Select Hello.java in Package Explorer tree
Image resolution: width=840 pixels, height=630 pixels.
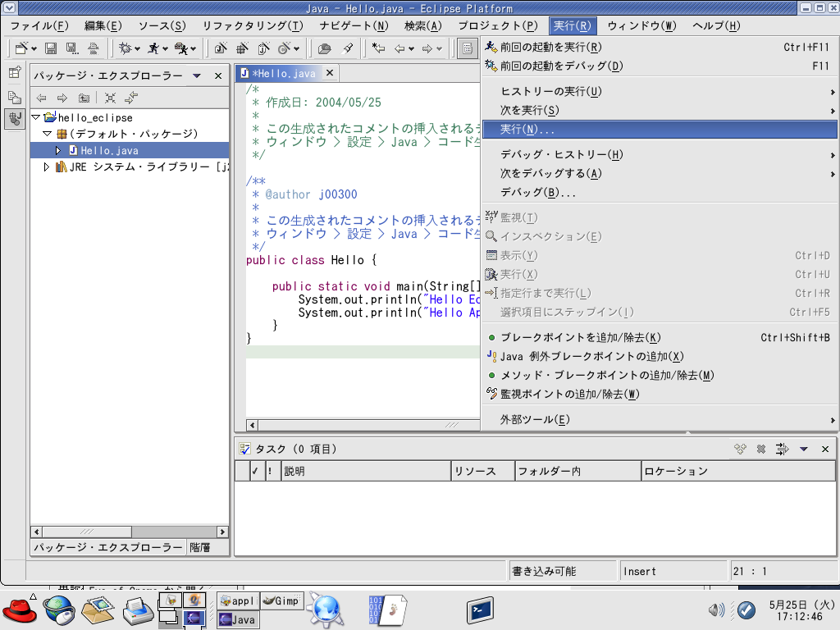point(109,151)
